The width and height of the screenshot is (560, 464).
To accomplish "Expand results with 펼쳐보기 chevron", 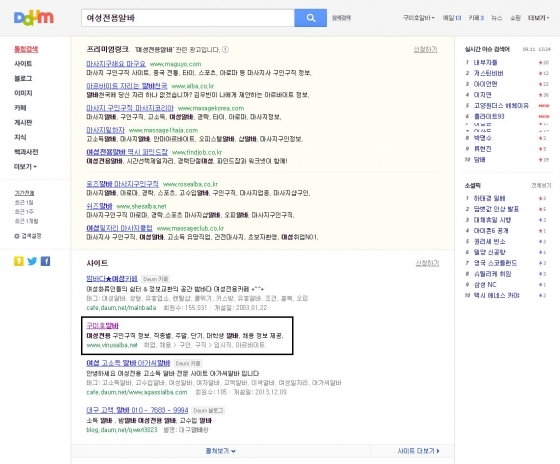I will (x=221, y=451).
